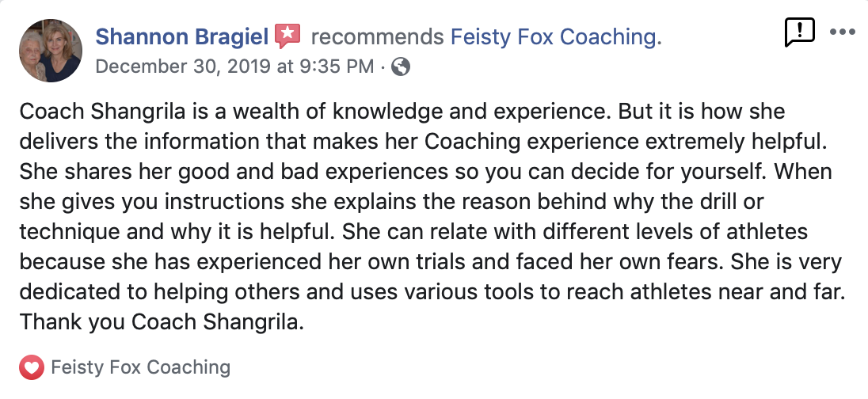This screenshot has width=868, height=399.
Task: Visit Feisty Fox Coaching page from header
Action: [x=554, y=36]
